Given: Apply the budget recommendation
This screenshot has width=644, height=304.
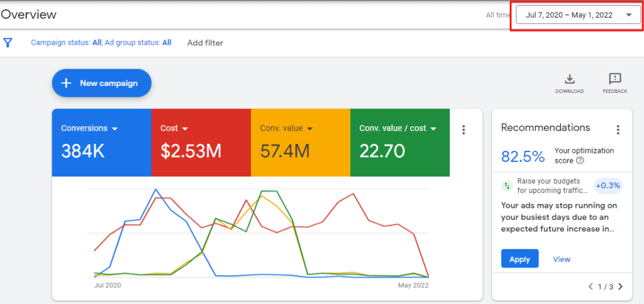Looking at the screenshot, I should (519, 258).
